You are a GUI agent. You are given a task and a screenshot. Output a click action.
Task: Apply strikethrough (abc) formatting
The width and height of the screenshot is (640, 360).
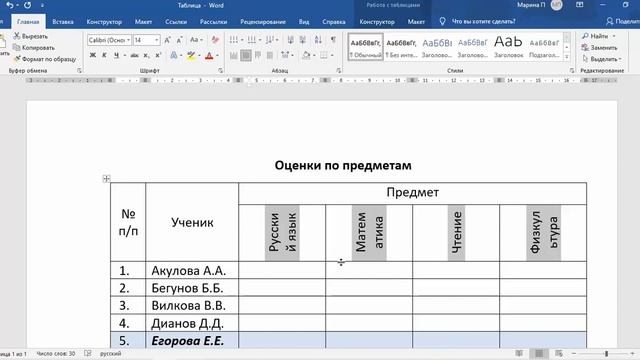pos(134,55)
